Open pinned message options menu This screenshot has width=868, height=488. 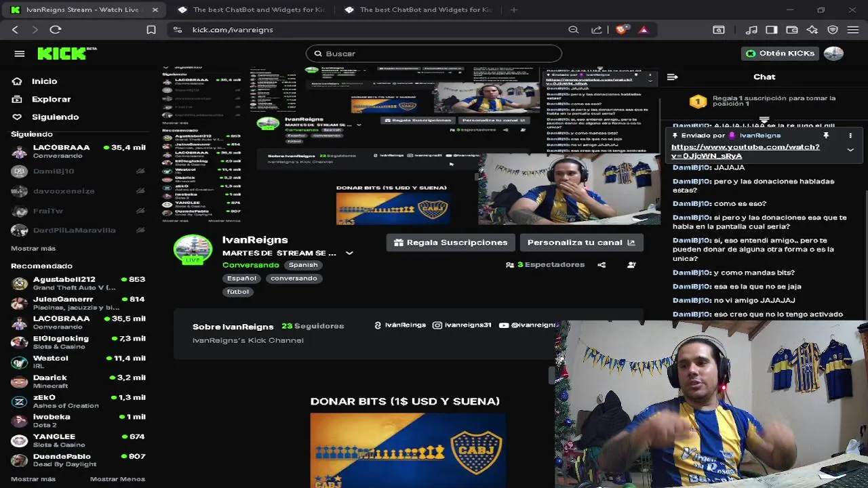coord(850,136)
